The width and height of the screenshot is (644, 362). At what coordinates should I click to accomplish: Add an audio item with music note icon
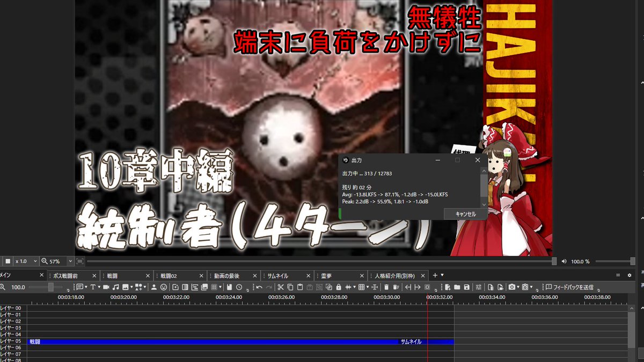[116, 287]
